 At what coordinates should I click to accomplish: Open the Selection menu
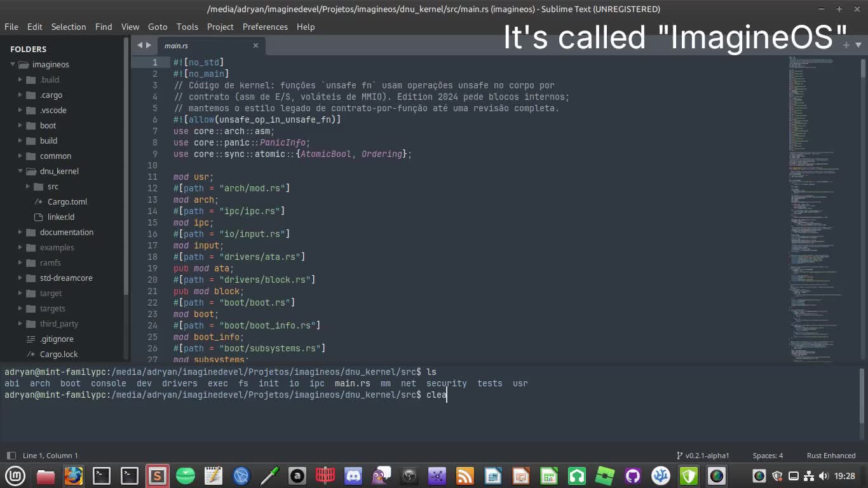[x=69, y=27]
